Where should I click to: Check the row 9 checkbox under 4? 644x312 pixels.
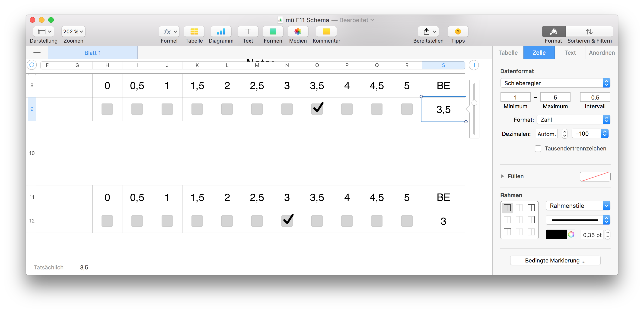click(347, 109)
